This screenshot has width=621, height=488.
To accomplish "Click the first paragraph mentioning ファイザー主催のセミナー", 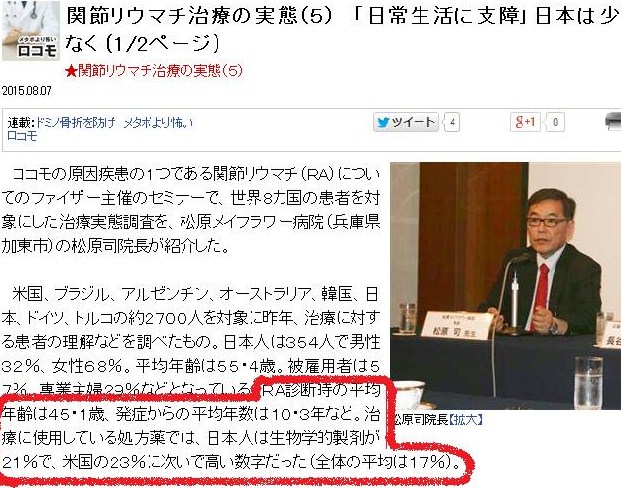I will (x=191, y=210).
